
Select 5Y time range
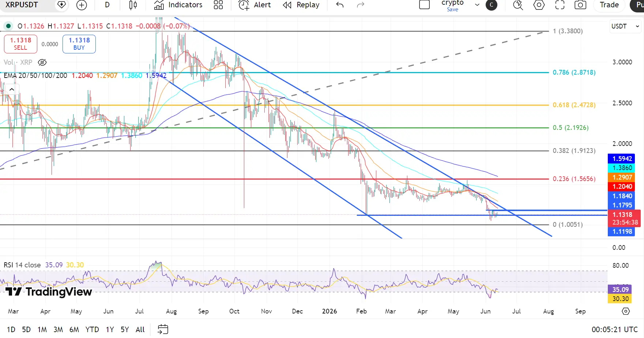tap(125, 330)
